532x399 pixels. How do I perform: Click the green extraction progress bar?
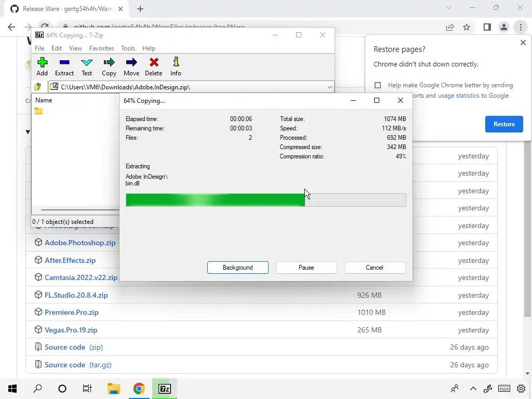click(x=265, y=200)
